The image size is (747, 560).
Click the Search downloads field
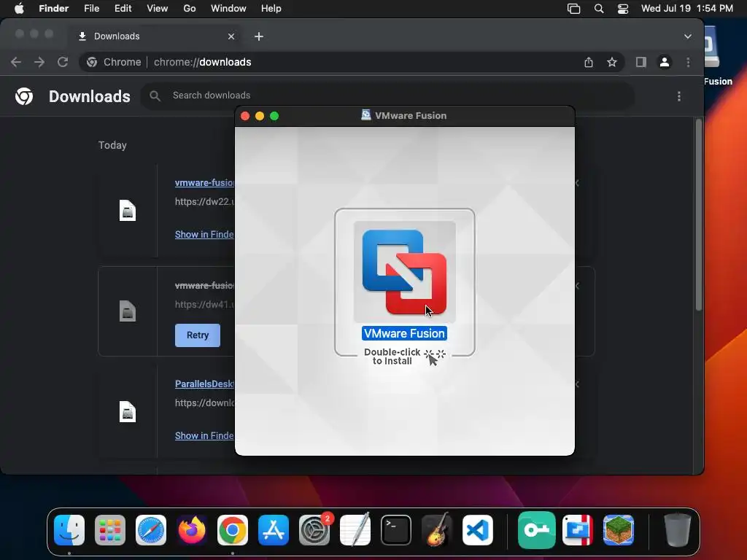coord(387,96)
